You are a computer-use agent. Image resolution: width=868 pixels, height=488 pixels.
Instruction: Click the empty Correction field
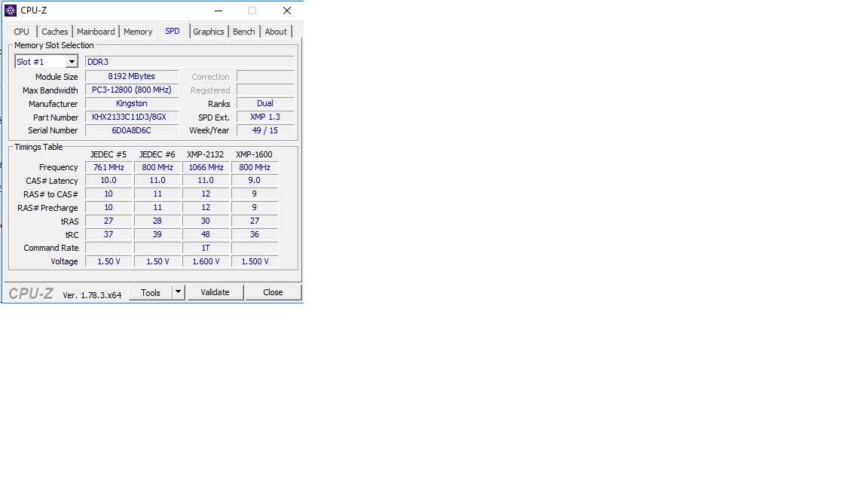[265, 76]
